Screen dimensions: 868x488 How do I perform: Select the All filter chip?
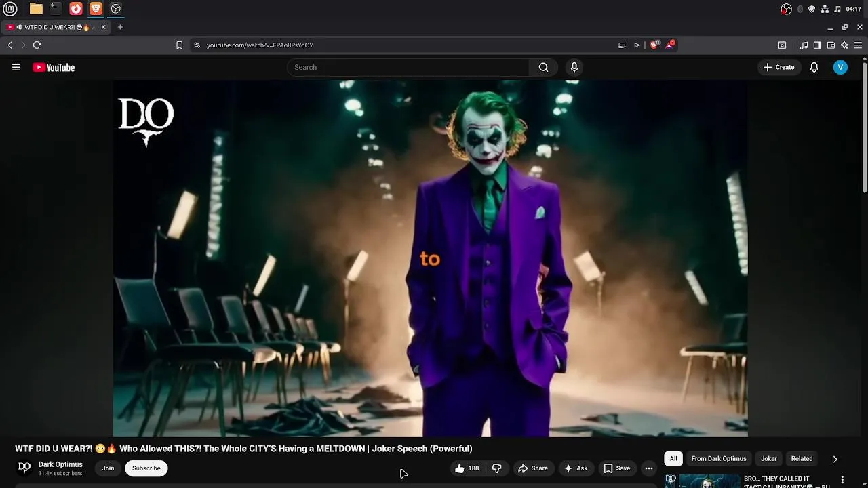(x=673, y=459)
